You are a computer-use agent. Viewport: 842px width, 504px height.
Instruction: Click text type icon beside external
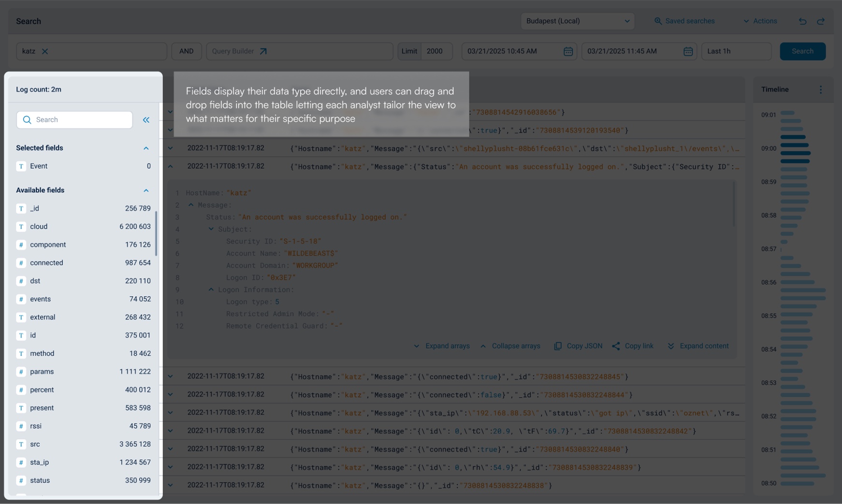(x=21, y=317)
